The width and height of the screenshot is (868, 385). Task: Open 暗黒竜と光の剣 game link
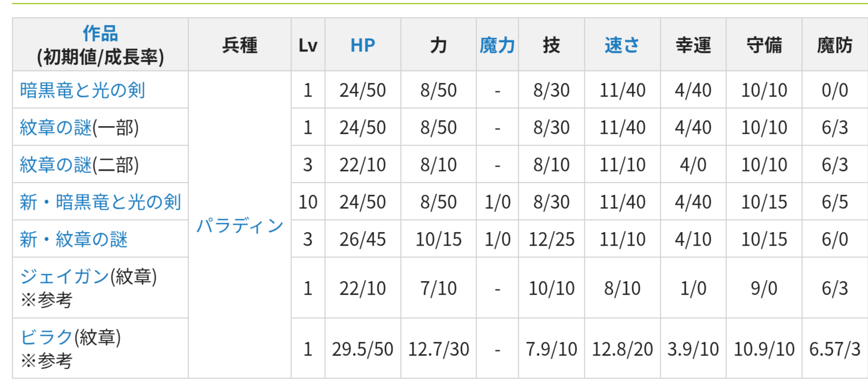point(82,90)
